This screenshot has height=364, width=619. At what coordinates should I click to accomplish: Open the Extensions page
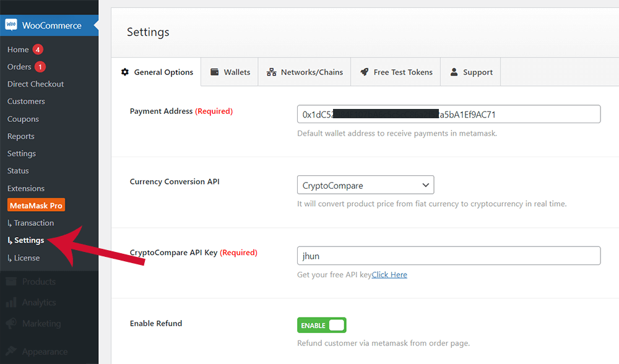pyautogui.click(x=25, y=188)
